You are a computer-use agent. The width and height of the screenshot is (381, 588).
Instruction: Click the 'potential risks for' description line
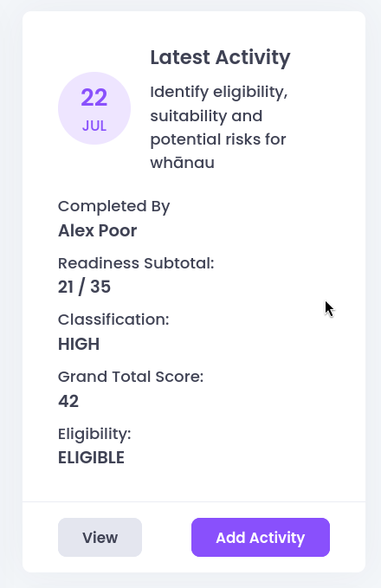(x=218, y=140)
